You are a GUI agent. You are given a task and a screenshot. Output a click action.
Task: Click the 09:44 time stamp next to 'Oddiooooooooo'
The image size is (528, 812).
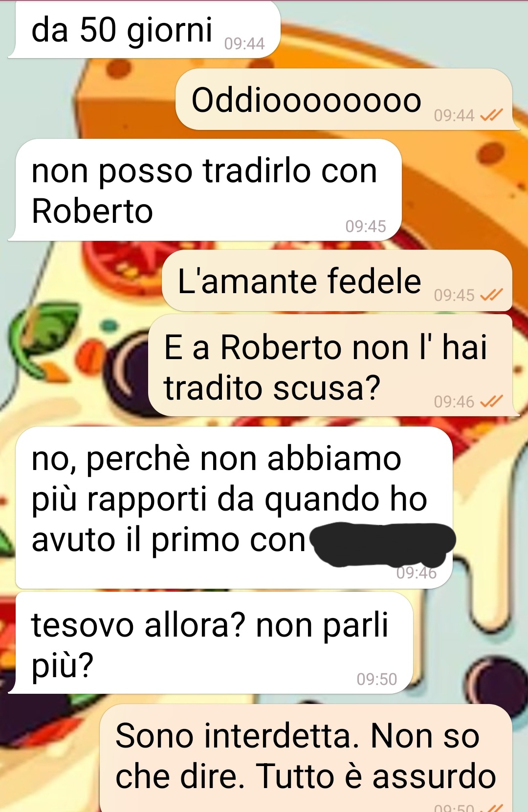[454, 115]
